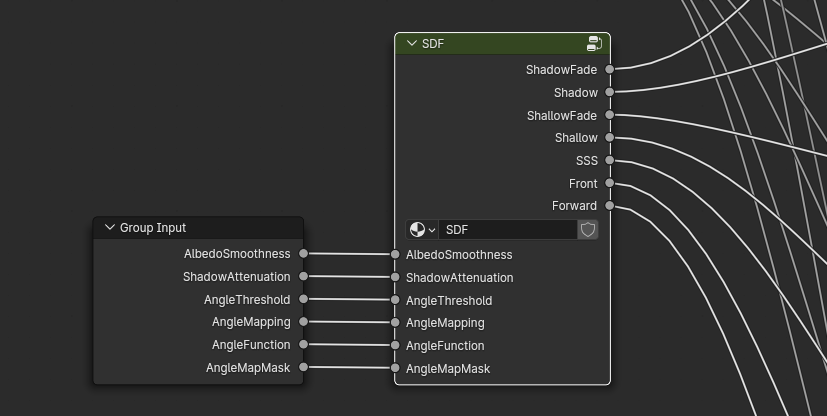The width and height of the screenshot is (827, 416).
Task: Click Group Input's AngleThreshold output socket
Action: (303, 300)
